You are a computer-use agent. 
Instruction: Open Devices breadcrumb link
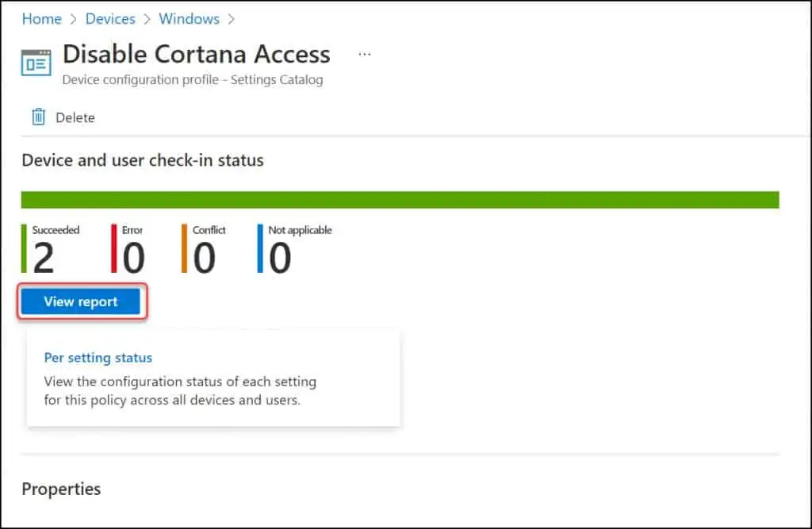[110, 19]
